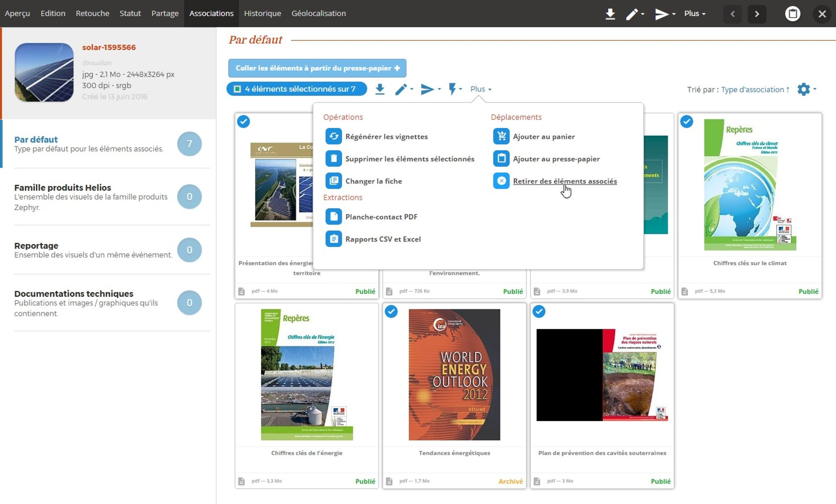Screen dimensions: 836x504
Task: Click the top bar download icon
Action: [x=610, y=14]
